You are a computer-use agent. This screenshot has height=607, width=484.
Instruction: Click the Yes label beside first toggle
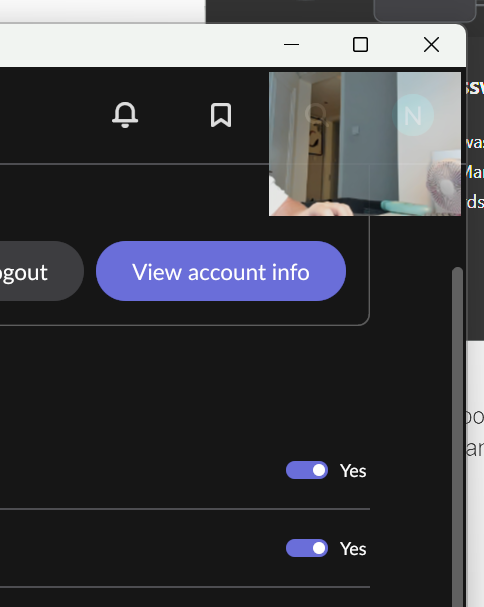tap(353, 471)
